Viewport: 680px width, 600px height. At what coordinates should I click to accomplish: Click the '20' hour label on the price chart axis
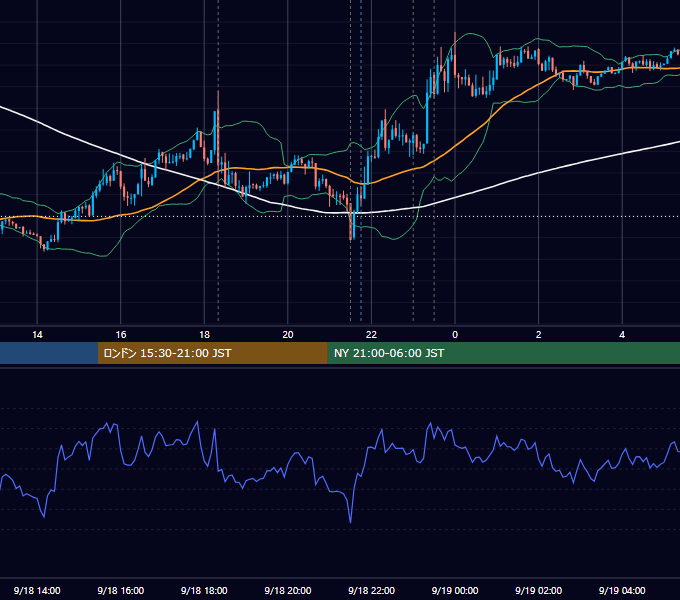coord(288,335)
